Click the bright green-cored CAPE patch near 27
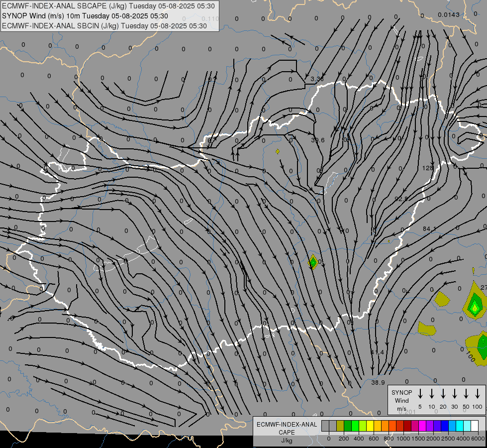487x448 pixels. click(475, 301)
